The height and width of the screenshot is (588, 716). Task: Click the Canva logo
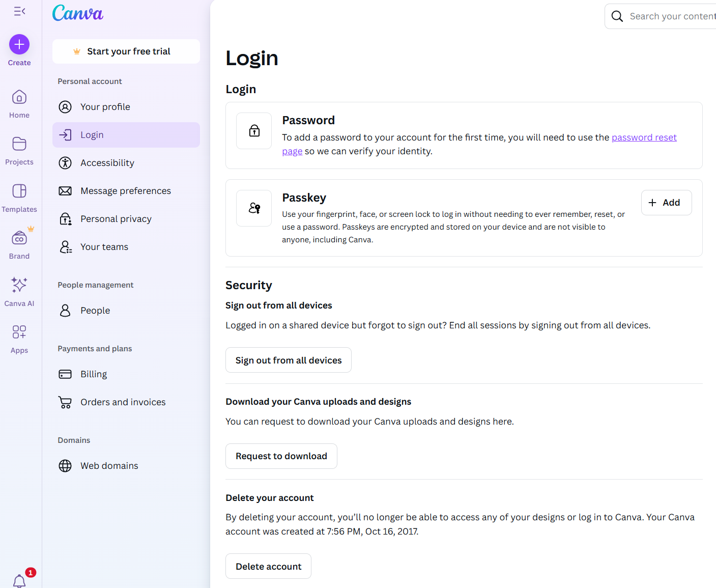pyautogui.click(x=78, y=13)
